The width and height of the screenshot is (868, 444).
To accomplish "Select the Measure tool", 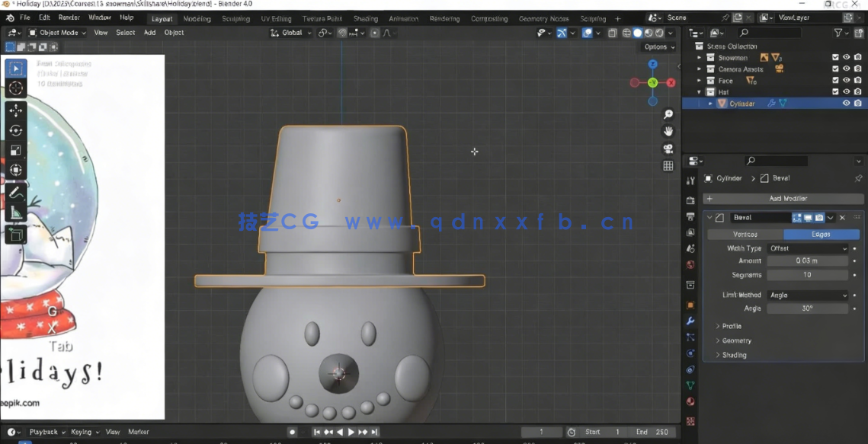I will pyautogui.click(x=15, y=213).
